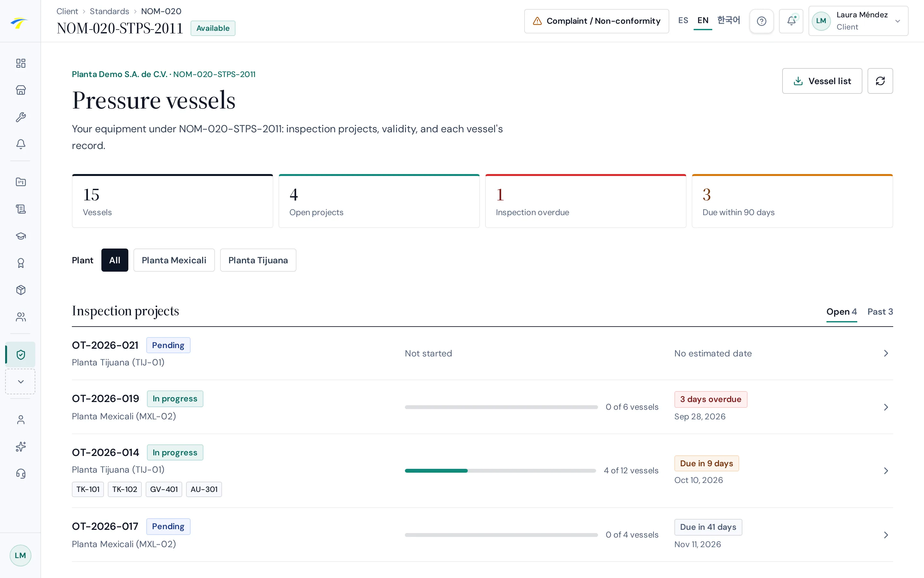
Task: Filter plants by All
Action: point(115,260)
